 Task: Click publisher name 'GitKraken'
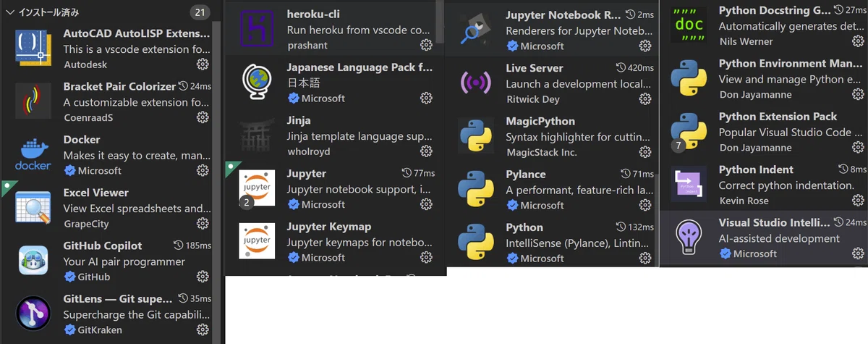click(100, 330)
